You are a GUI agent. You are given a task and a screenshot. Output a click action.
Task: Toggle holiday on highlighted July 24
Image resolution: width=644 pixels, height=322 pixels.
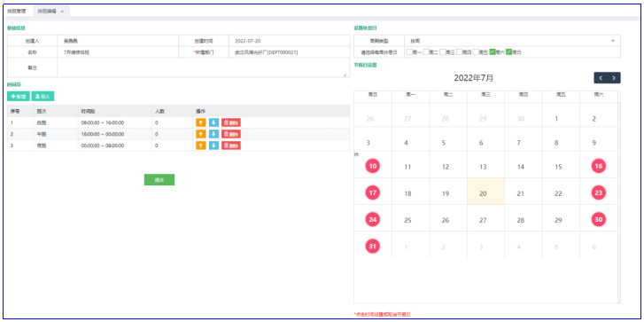click(373, 220)
